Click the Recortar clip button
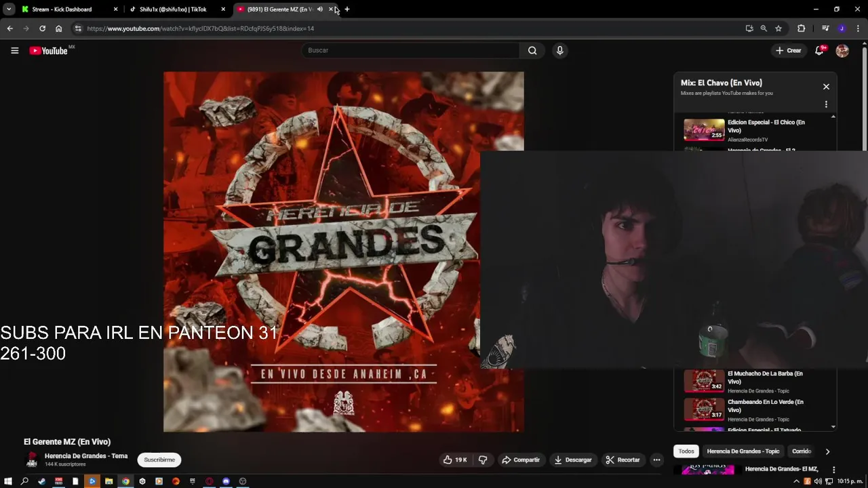Image resolution: width=868 pixels, height=488 pixels. pyautogui.click(x=623, y=460)
